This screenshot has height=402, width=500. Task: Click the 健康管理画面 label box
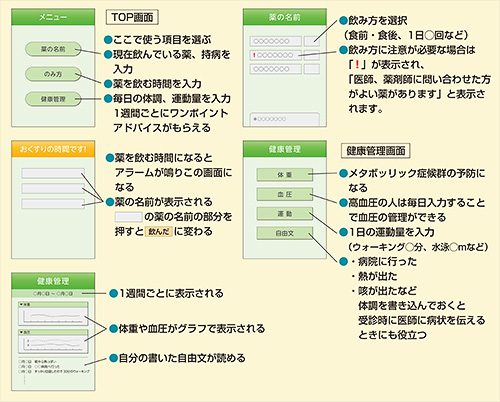click(376, 151)
